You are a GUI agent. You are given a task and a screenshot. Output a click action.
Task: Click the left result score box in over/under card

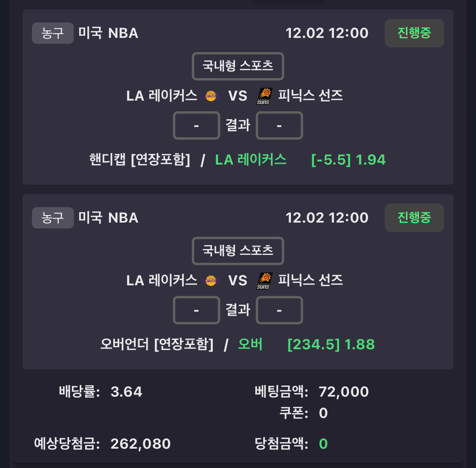(x=197, y=310)
